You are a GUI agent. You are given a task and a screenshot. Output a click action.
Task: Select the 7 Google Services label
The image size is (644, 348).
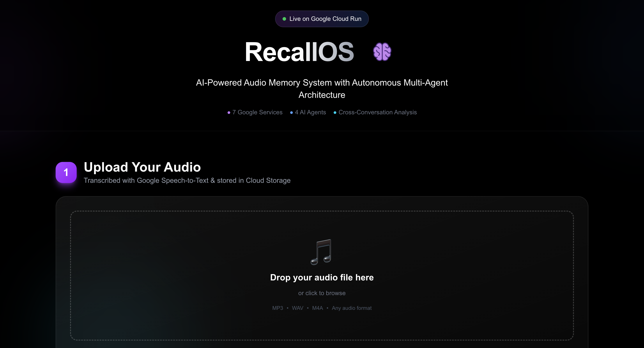[x=257, y=112]
